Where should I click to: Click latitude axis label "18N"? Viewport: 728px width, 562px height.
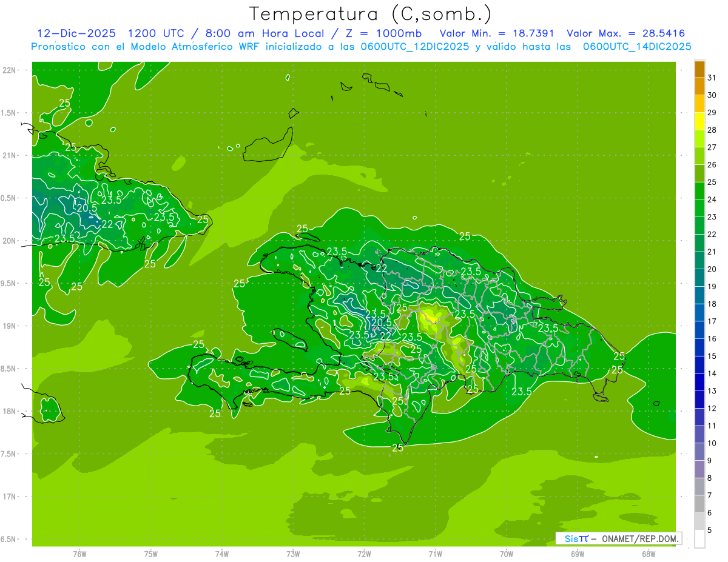pos(10,411)
